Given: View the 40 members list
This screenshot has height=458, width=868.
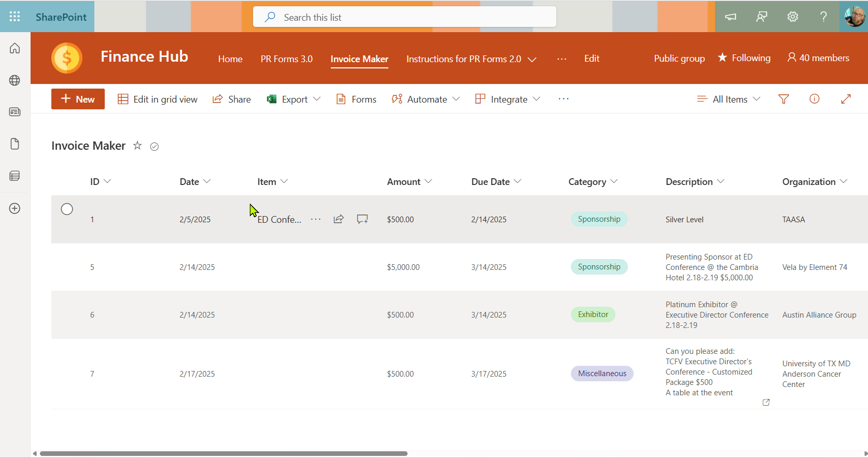Looking at the screenshot, I should click(x=818, y=58).
